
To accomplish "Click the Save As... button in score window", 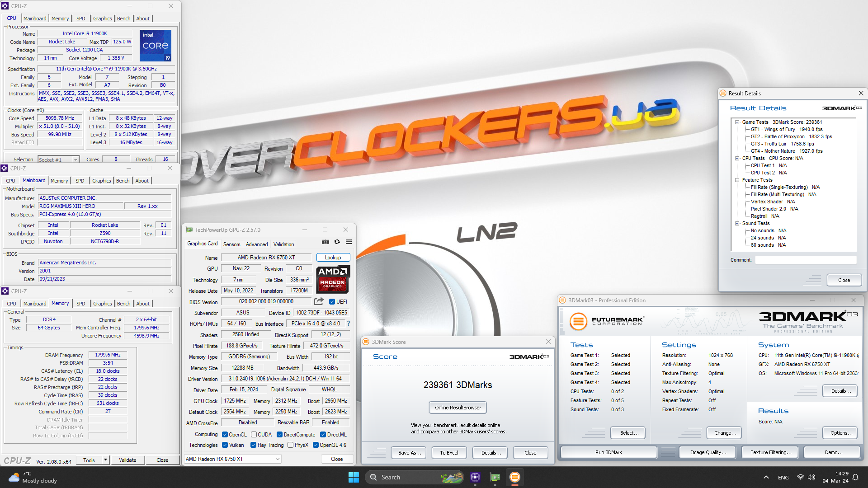I will 410,453.
